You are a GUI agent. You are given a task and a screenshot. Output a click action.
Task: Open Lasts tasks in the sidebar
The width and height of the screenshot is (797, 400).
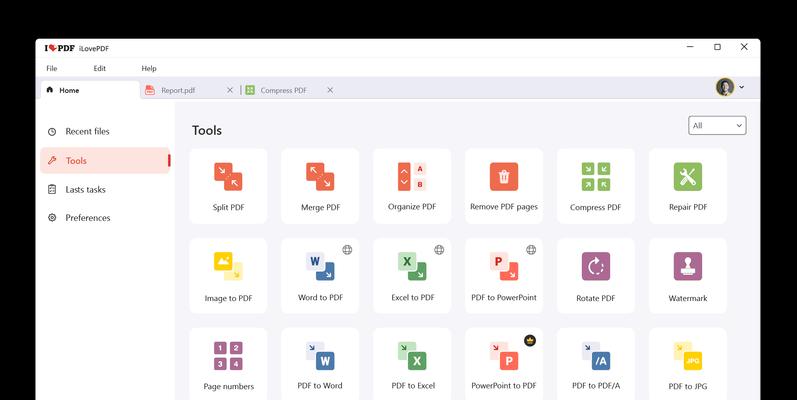coord(105,190)
